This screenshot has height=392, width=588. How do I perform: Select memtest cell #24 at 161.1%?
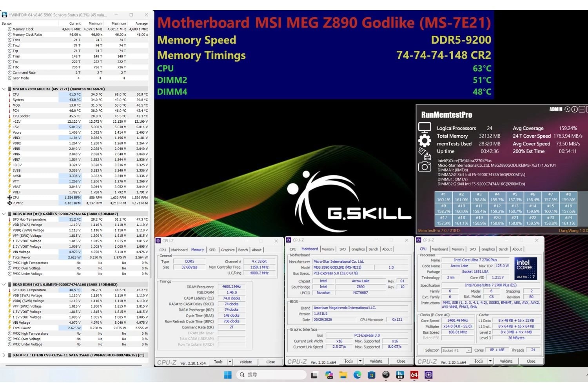point(568,220)
